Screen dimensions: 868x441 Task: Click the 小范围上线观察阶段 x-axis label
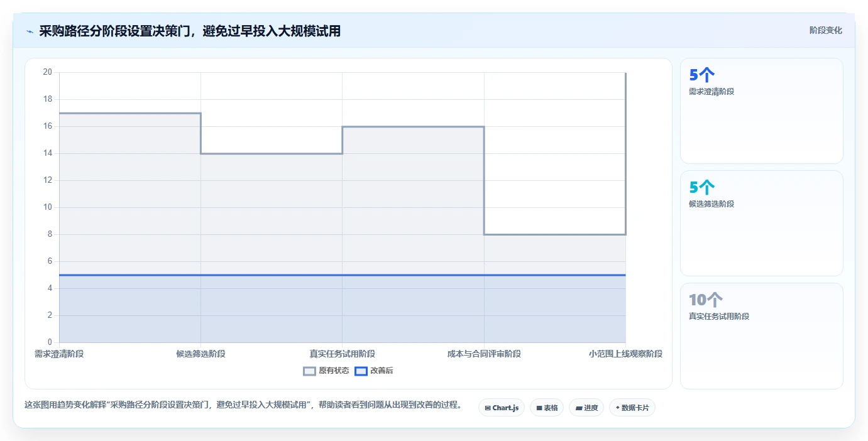click(x=625, y=354)
